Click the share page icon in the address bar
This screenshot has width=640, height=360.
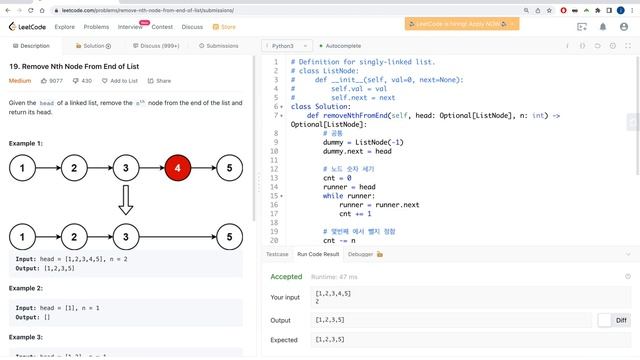click(x=538, y=10)
